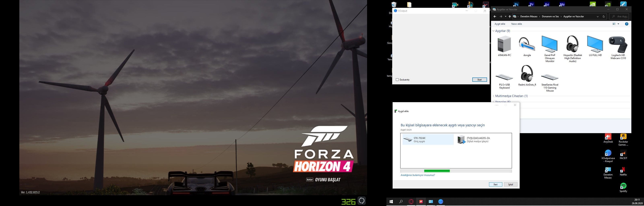Screen dimensions: 644x206
Task: Collapse the Aygıtlar (9) group
Action: [x=493, y=31]
